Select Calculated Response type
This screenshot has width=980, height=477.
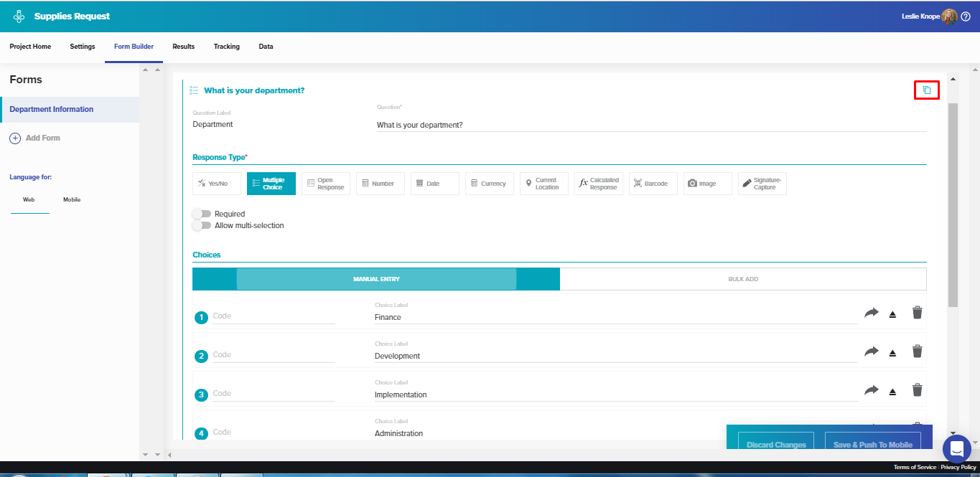(599, 184)
